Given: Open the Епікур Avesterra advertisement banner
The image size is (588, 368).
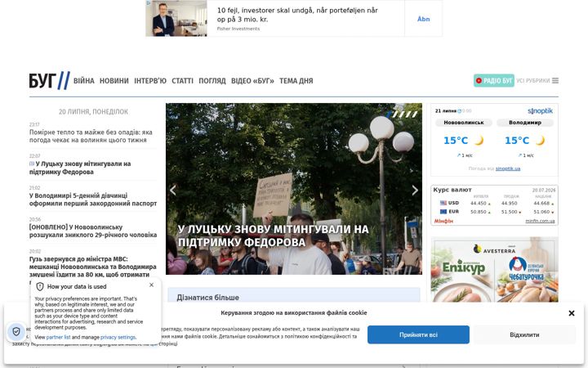Looking at the screenshot, I should pyautogui.click(x=495, y=270).
